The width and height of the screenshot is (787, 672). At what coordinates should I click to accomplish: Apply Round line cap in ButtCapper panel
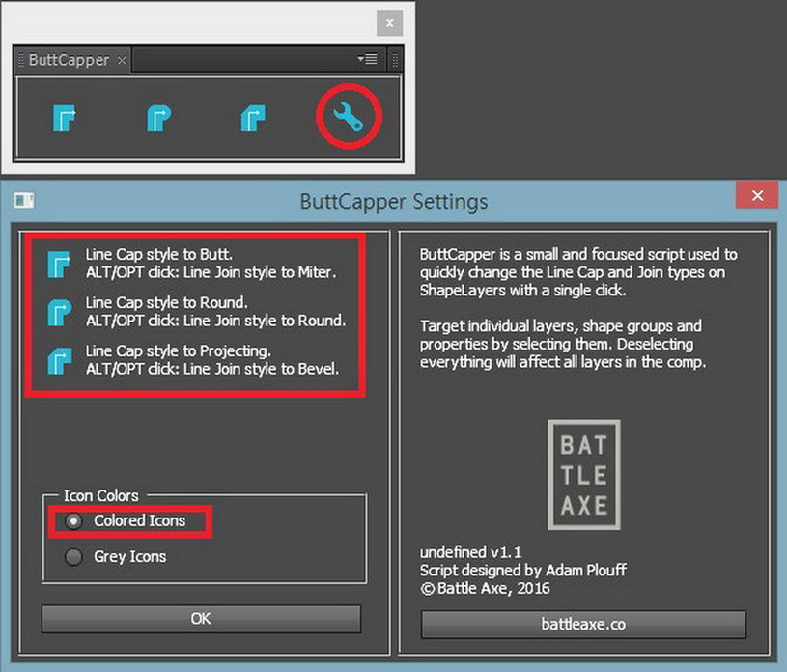pos(158,118)
